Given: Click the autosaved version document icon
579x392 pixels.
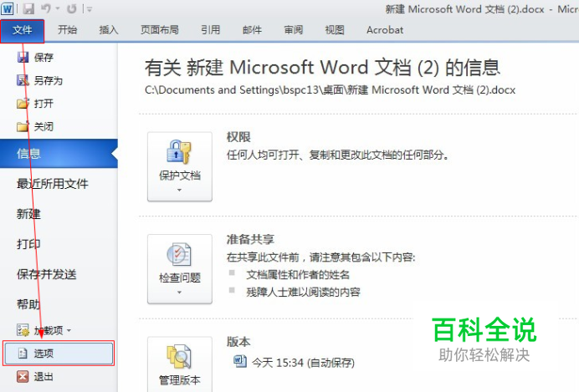Looking at the screenshot, I should pos(240,361).
